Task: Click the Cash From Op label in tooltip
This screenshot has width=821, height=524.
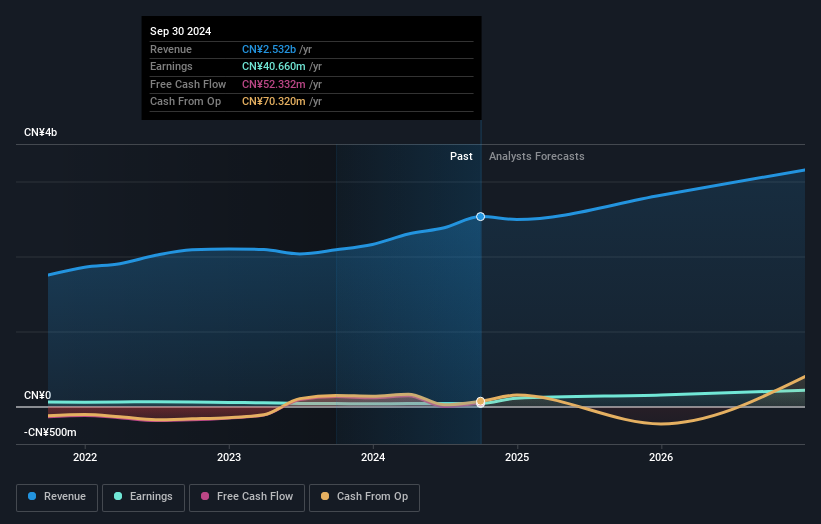Action: (185, 102)
